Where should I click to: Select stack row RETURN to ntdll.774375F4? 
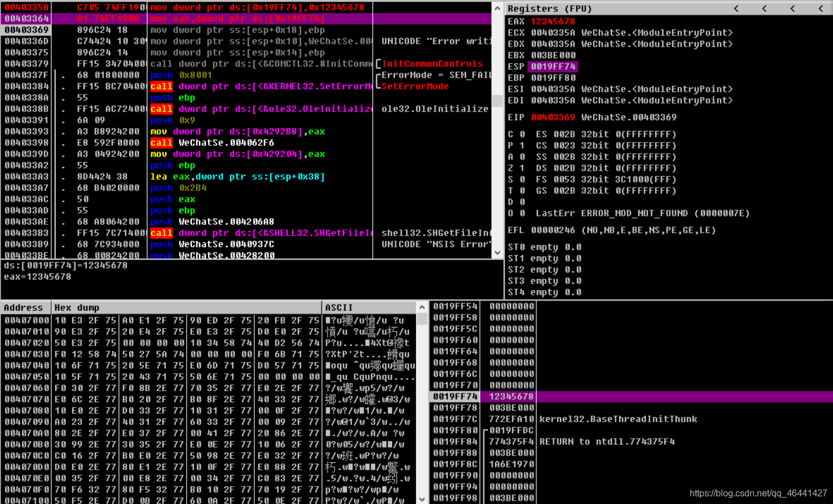pyautogui.click(x=632, y=441)
